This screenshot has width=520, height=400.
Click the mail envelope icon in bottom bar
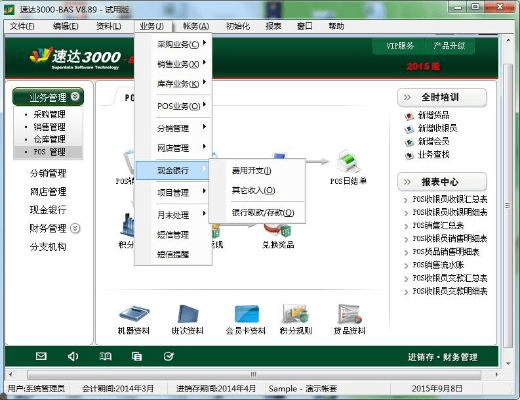click(x=41, y=356)
